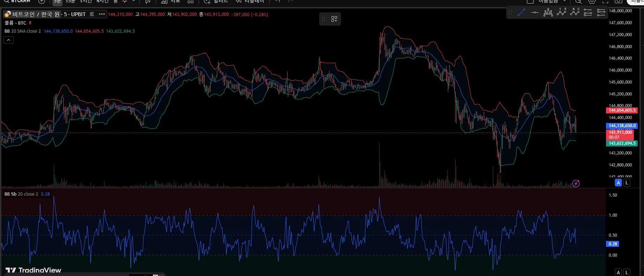Click the current price 143,913,000 label

pyautogui.click(x=620, y=135)
